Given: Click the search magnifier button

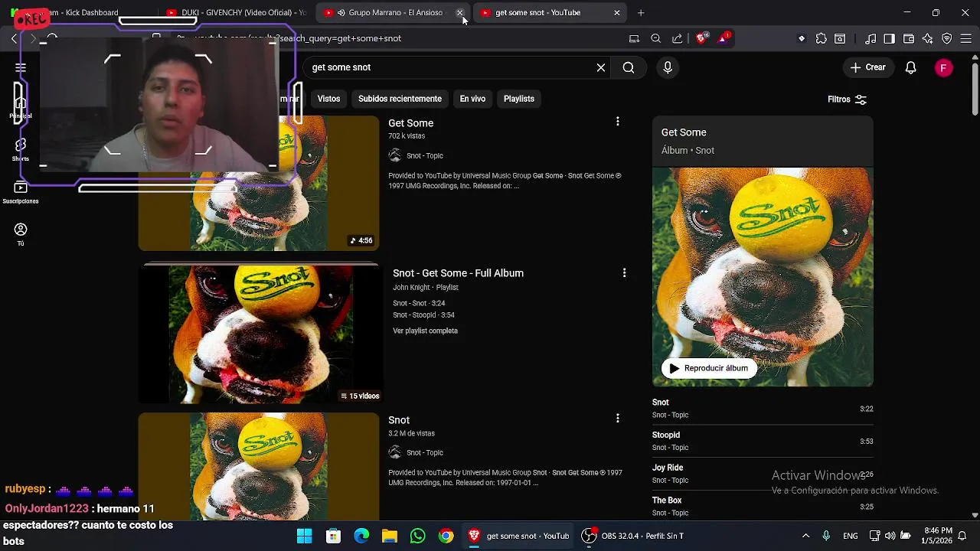Looking at the screenshot, I should 629,67.
